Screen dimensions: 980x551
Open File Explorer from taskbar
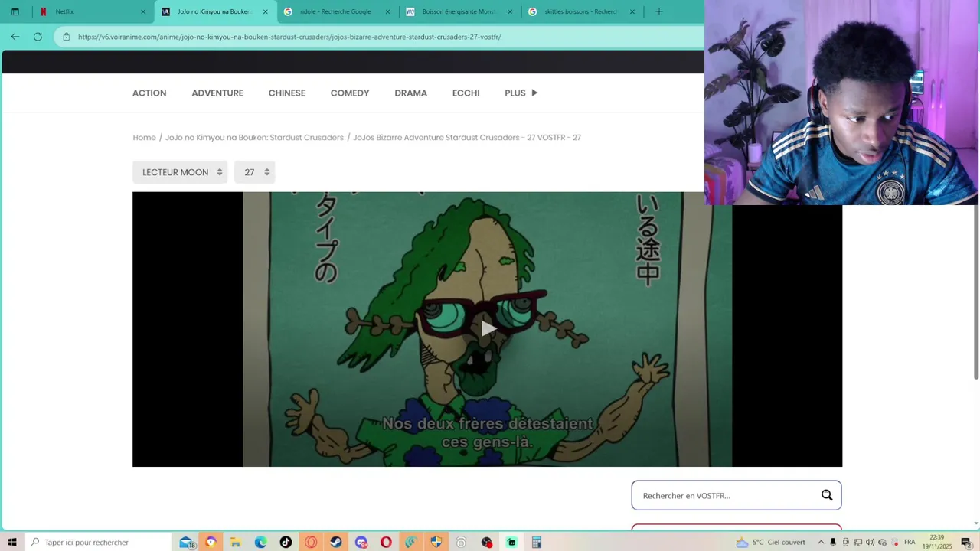pyautogui.click(x=236, y=542)
